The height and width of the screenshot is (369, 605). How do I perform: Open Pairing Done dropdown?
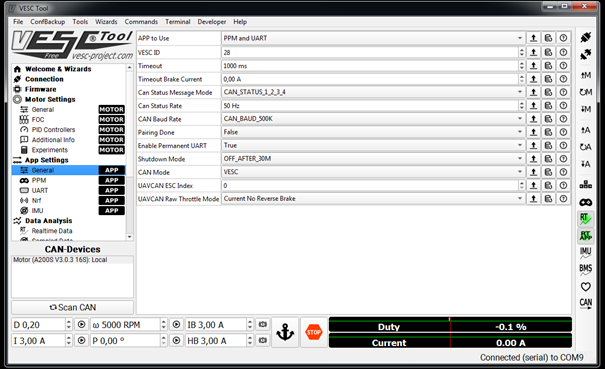coord(373,132)
